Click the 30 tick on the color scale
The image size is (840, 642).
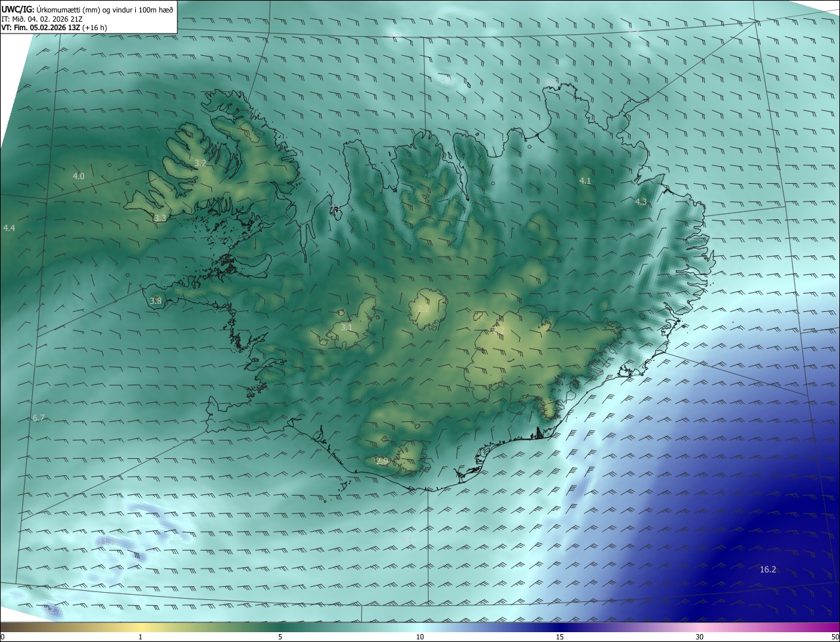pyautogui.click(x=700, y=637)
